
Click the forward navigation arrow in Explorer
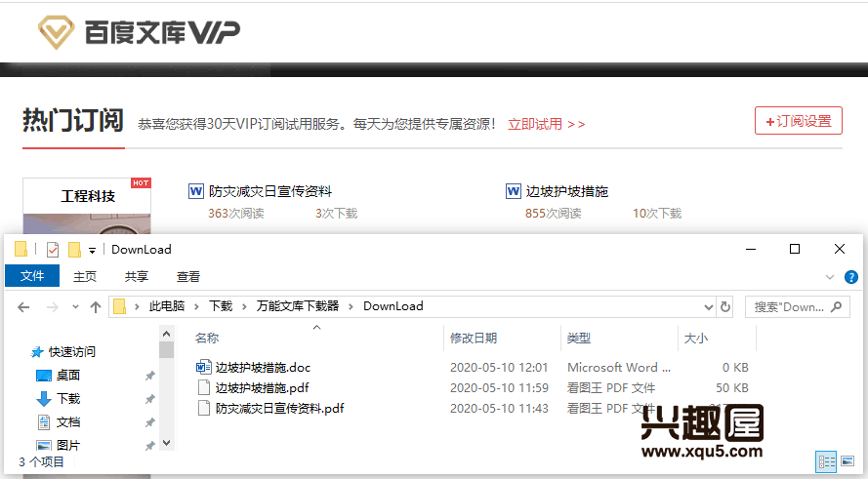coord(52,307)
